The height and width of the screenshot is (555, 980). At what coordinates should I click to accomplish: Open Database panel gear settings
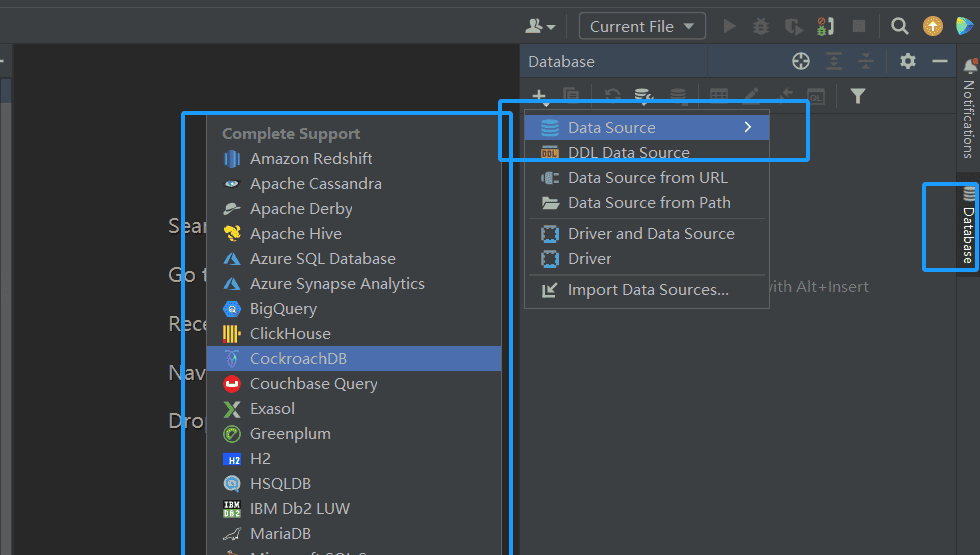(907, 61)
